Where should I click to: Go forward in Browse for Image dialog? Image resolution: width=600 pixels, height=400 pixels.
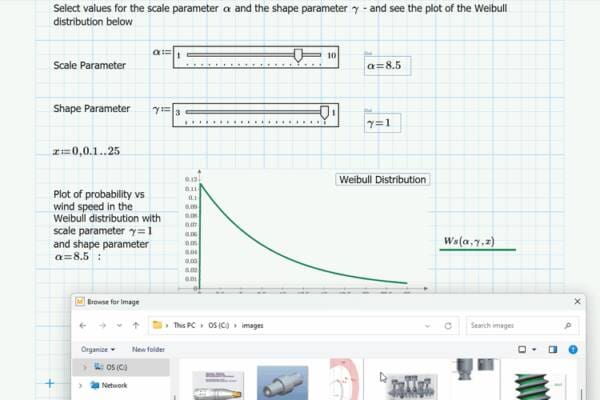102,325
